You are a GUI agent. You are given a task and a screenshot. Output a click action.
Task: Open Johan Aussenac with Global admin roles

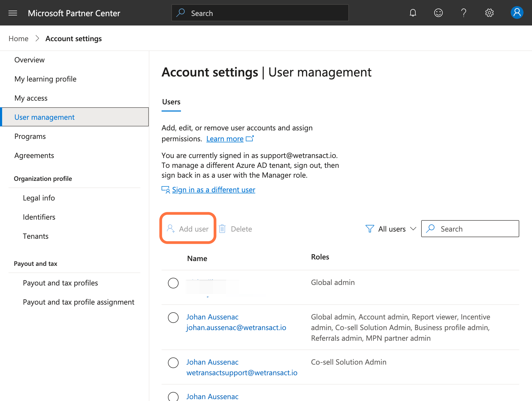coord(212,317)
